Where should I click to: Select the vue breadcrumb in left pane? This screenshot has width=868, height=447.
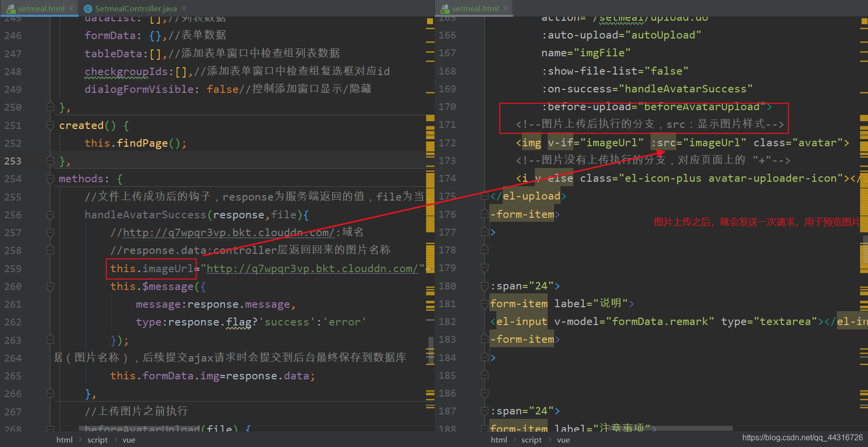pos(129,440)
